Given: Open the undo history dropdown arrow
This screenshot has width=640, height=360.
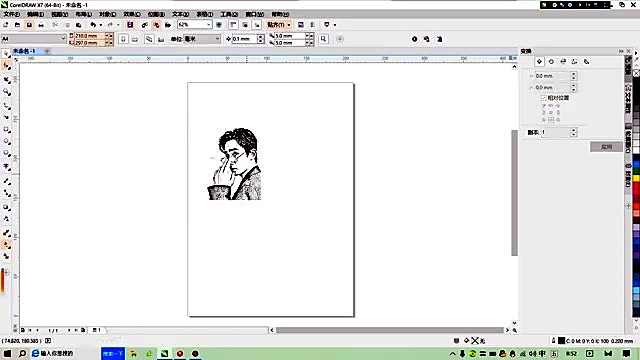Looking at the screenshot, I should [x=100, y=25].
